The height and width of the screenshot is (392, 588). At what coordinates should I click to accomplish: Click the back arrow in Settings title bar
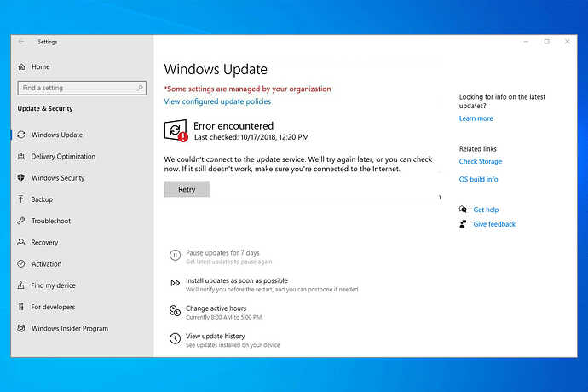[x=21, y=42]
